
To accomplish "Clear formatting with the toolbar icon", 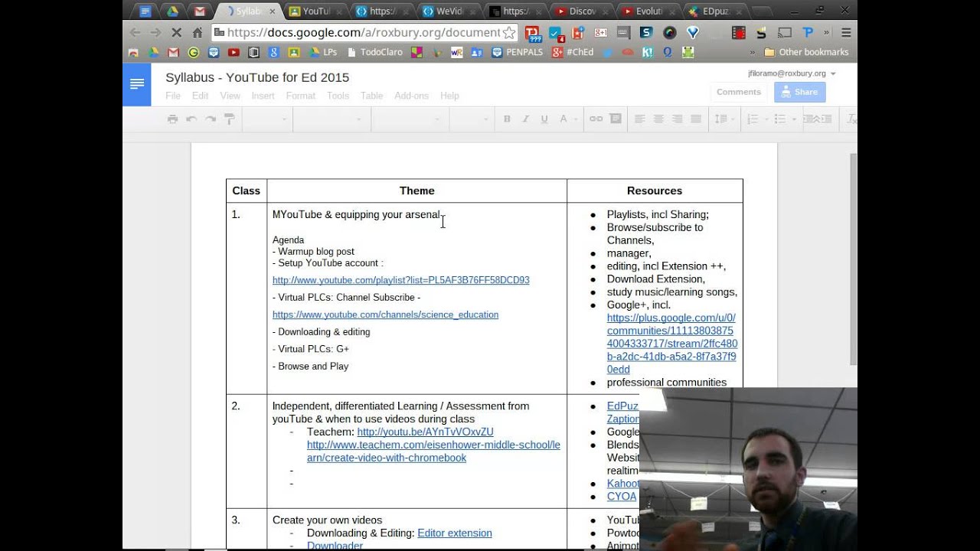I will point(850,119).
